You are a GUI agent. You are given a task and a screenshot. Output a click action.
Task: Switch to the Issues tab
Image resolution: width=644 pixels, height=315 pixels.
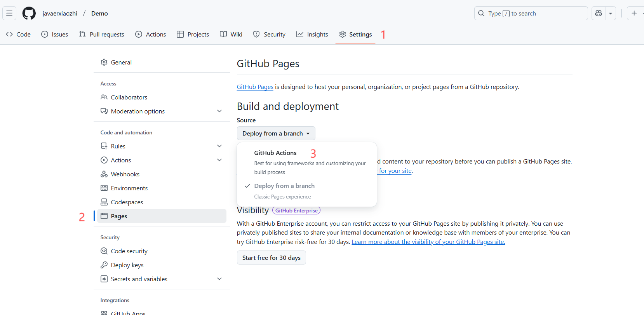pyautogui.click(x=55, y=34)
